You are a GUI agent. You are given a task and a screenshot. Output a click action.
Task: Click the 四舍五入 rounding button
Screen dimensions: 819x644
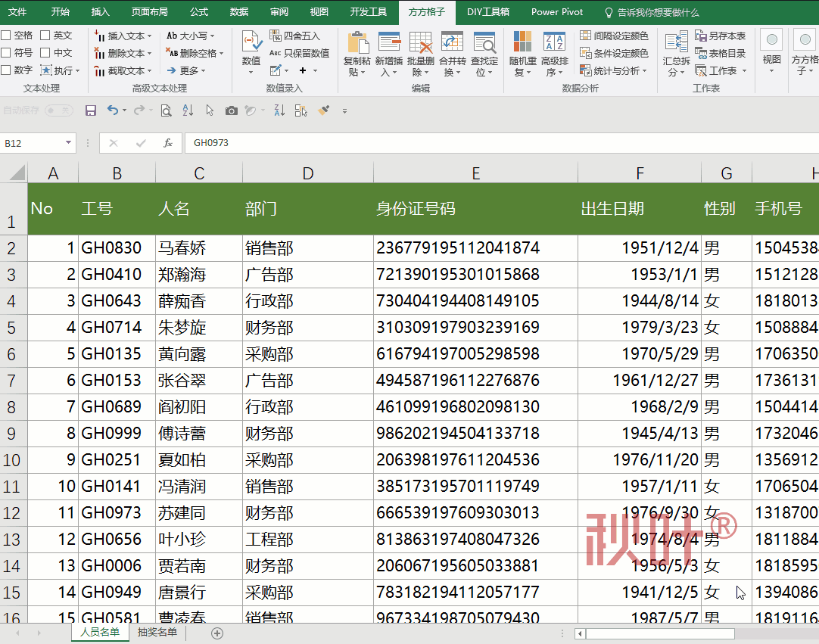pyautogui.click(x=294, y=36)
